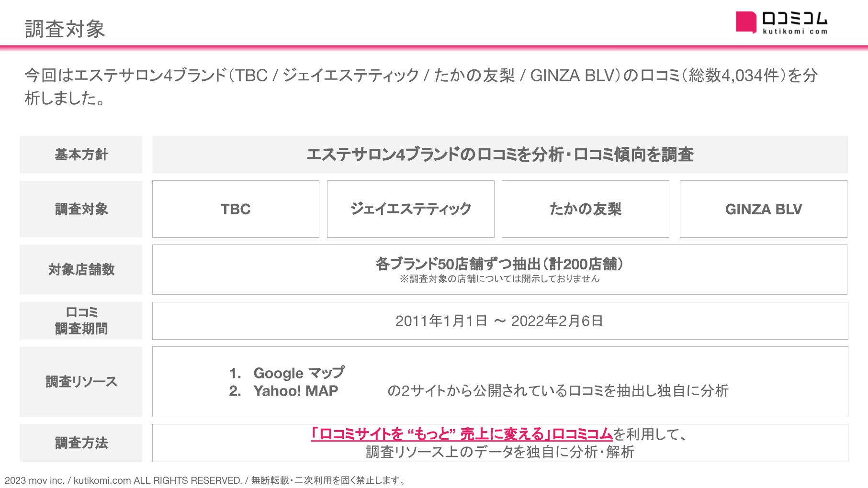Select the TBC brand box
This screenshot has width=868, height=488.
(x=236, y=209)
